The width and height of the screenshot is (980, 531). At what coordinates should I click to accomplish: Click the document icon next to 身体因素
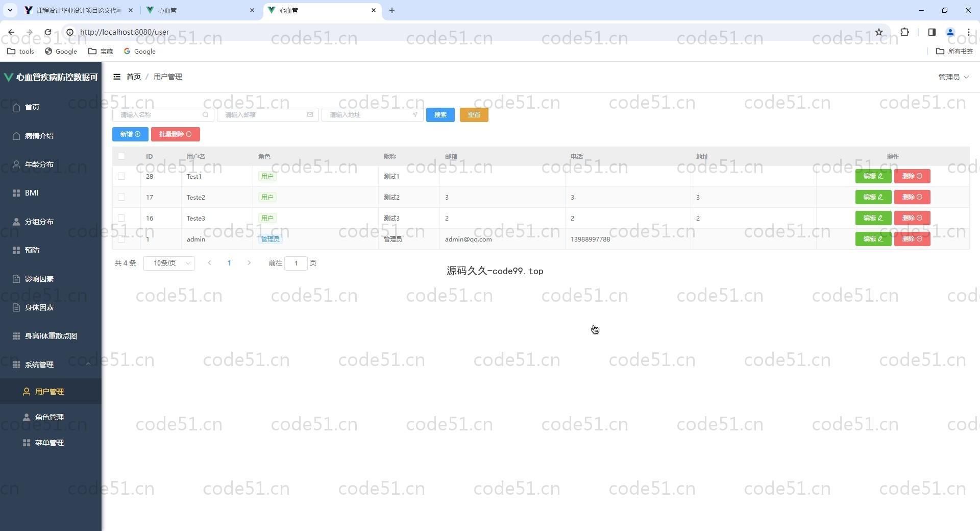click(16, 307)
